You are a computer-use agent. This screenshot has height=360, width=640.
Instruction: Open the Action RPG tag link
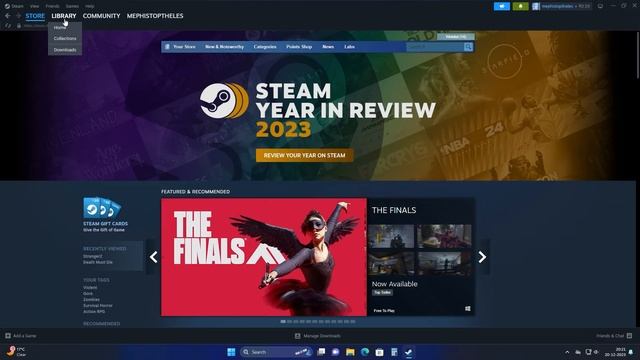[94, 311]
